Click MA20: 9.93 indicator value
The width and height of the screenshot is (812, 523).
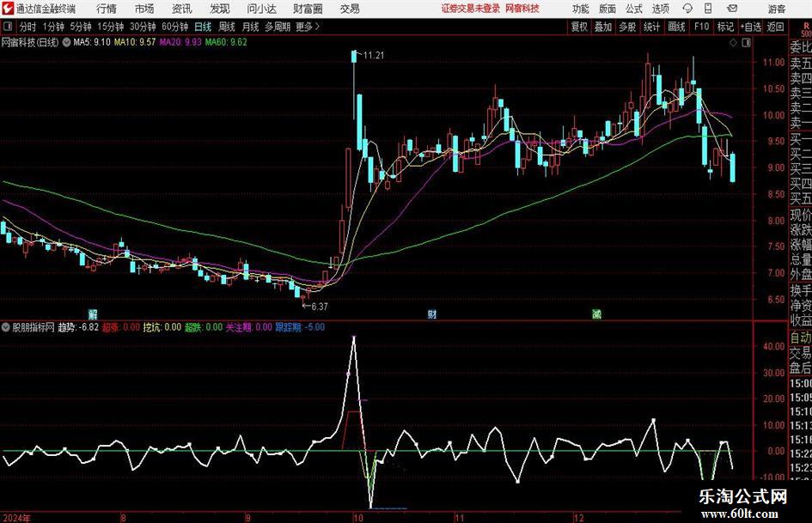tap(180, 42)
